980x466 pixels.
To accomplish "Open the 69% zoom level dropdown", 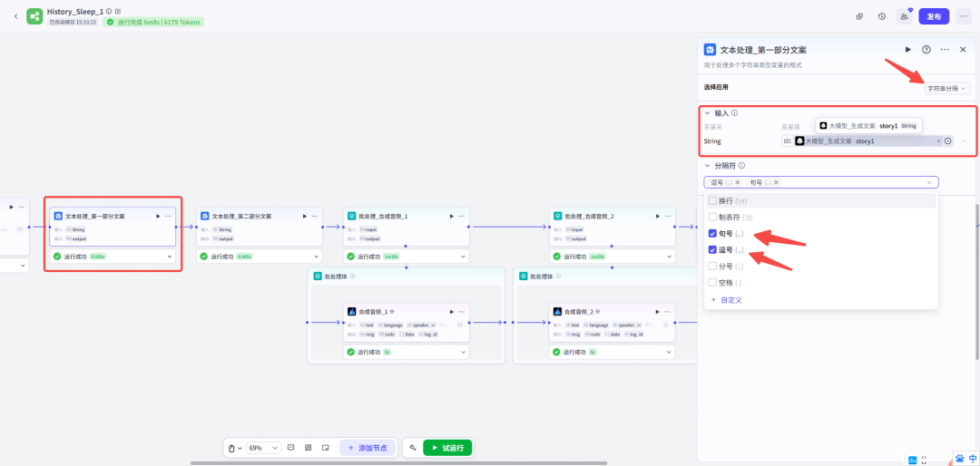I will (x=262, y=448).
